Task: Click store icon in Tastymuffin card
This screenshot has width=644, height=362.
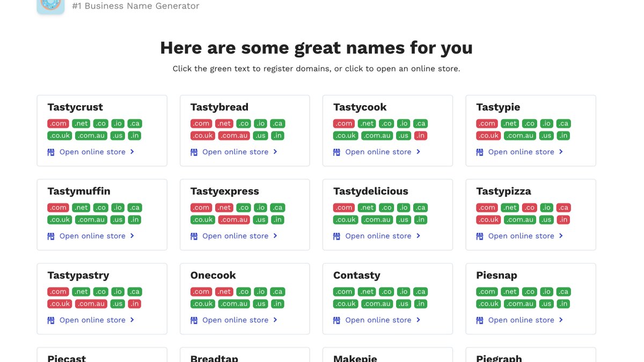Action: (51, 236)
